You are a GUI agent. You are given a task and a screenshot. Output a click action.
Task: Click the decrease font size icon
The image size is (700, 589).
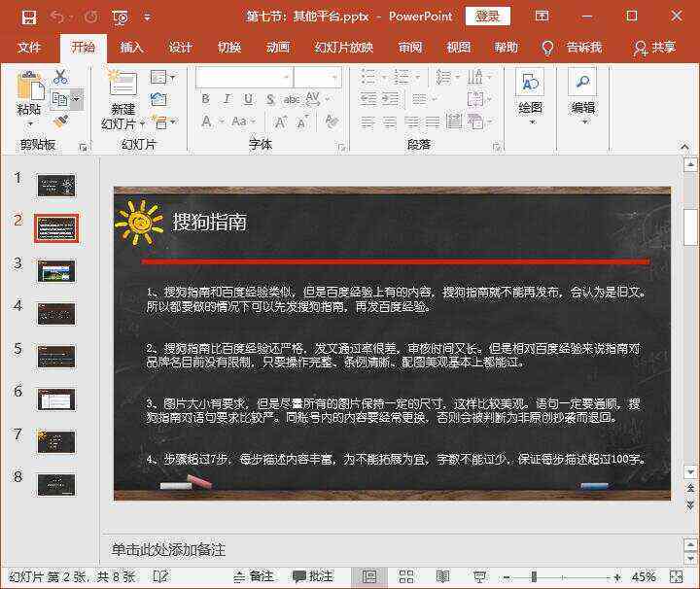[x=302, y=121]
